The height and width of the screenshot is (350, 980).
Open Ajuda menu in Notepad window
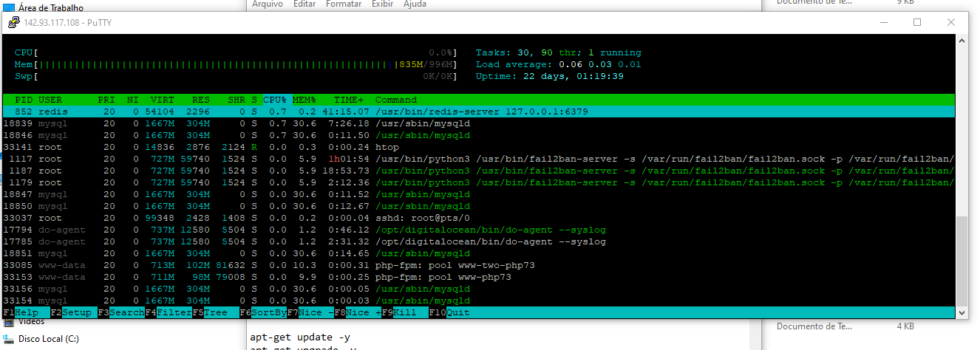click(x=415, y=4)
